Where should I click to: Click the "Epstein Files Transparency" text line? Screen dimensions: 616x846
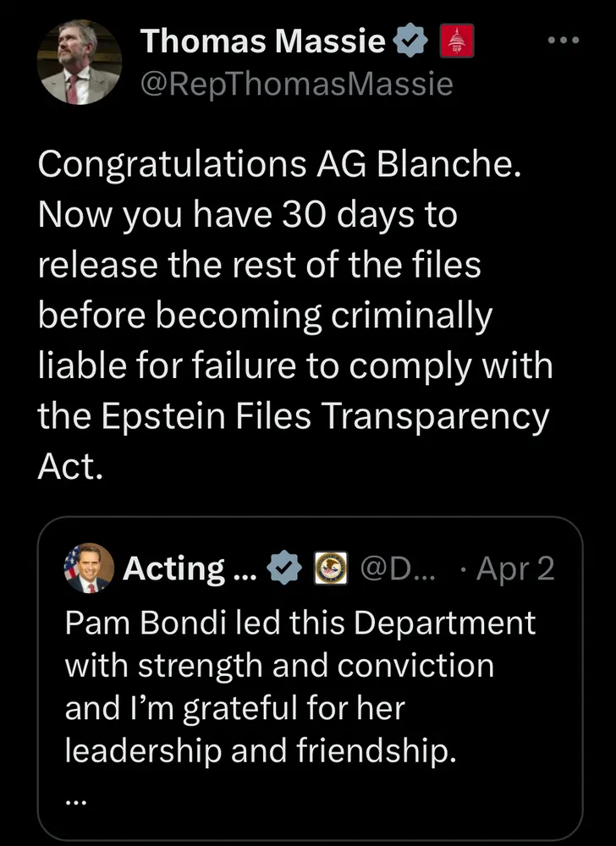click(x=294, y=416)
